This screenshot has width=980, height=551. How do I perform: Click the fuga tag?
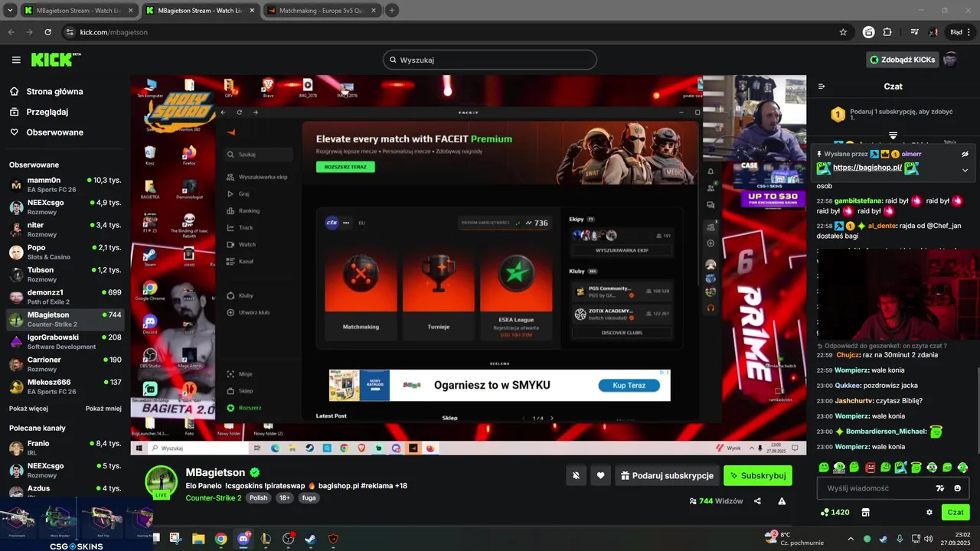pyautogui.click(x=309, y=497)
